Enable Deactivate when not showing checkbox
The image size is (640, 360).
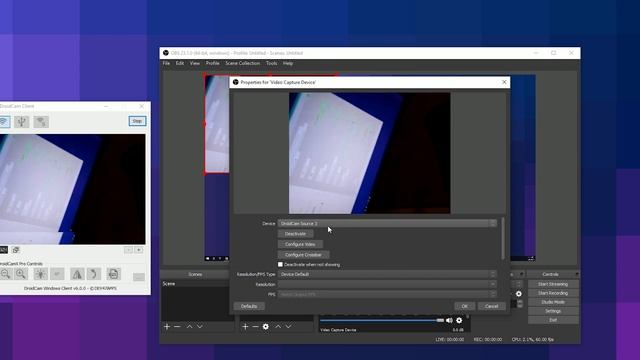click(x=280, y=264)
